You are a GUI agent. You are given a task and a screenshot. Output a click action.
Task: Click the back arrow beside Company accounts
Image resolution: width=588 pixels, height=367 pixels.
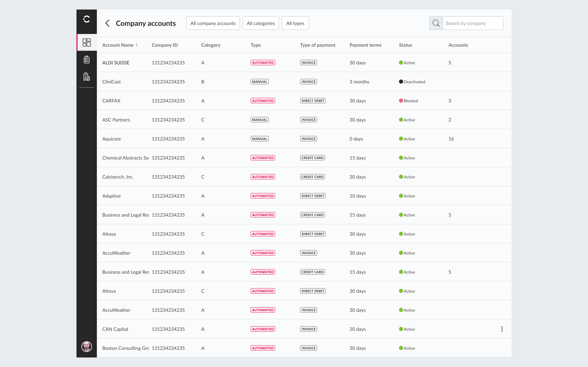pos(107,23)
